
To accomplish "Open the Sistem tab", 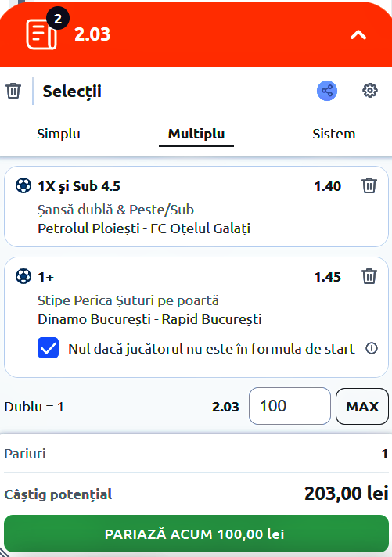I will [334, 134].
